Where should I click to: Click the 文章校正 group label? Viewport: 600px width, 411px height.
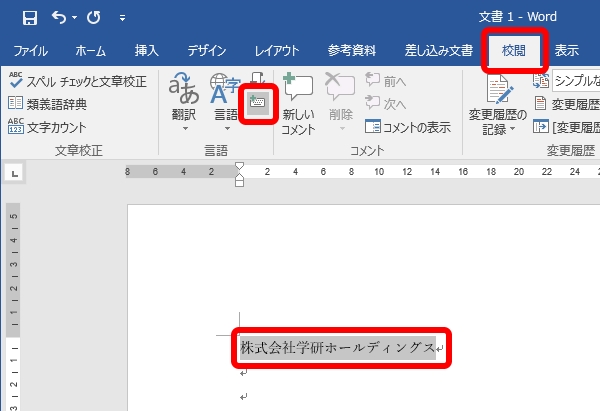coord(79,150)
